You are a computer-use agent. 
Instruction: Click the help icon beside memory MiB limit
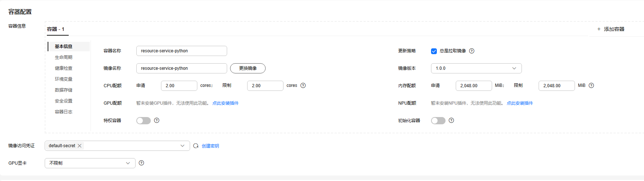click(x=591, y=85)
